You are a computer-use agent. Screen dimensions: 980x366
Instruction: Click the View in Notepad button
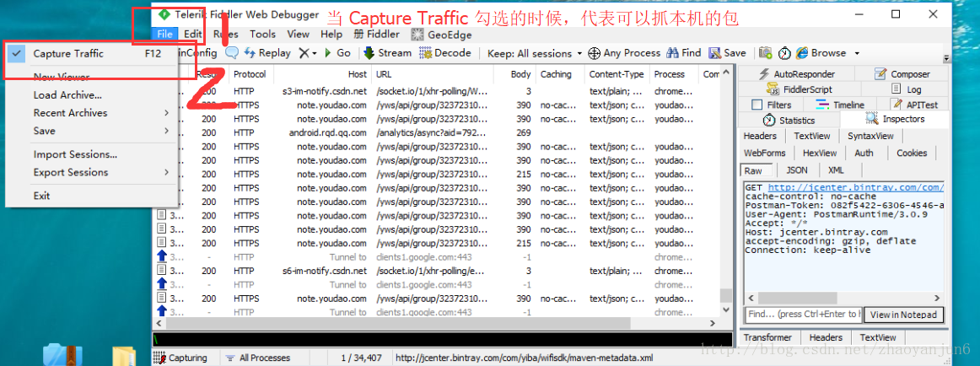[x=903, y=315]
